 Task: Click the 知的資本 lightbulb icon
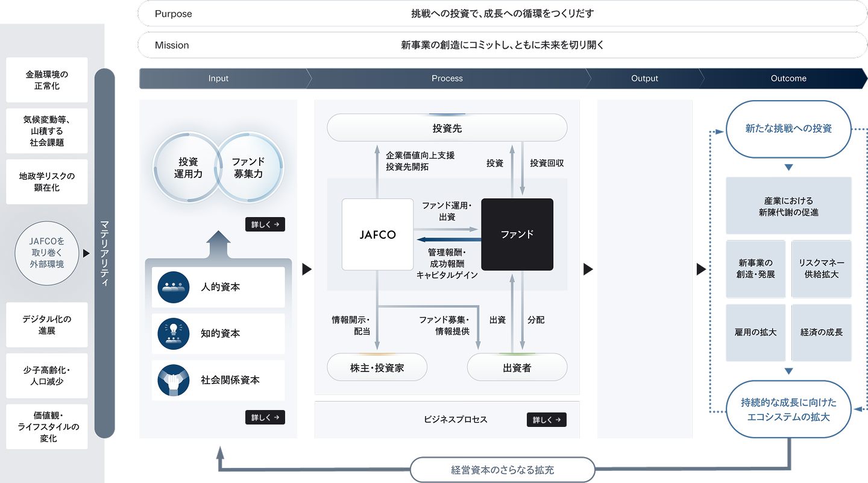[x=174, y=333]
